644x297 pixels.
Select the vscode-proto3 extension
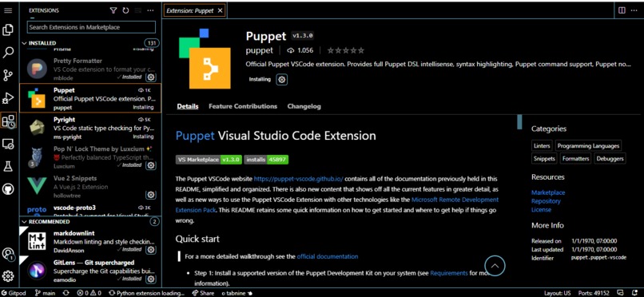tap(90, 209)
